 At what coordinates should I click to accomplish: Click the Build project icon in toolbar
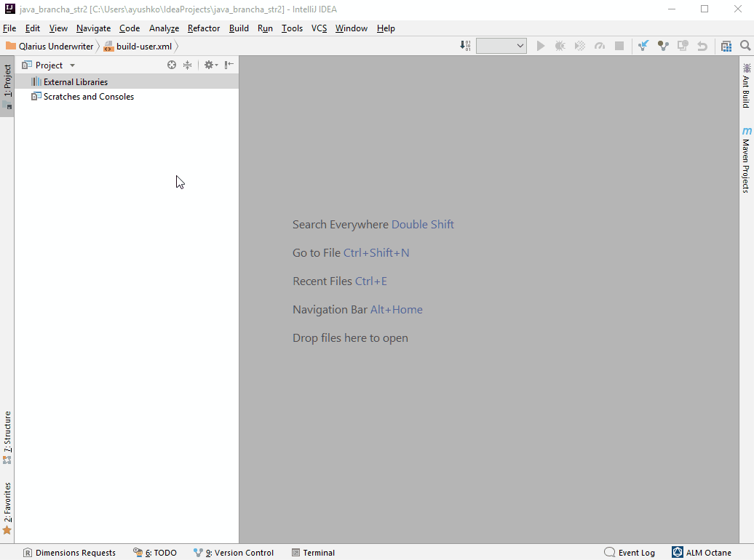466,46
